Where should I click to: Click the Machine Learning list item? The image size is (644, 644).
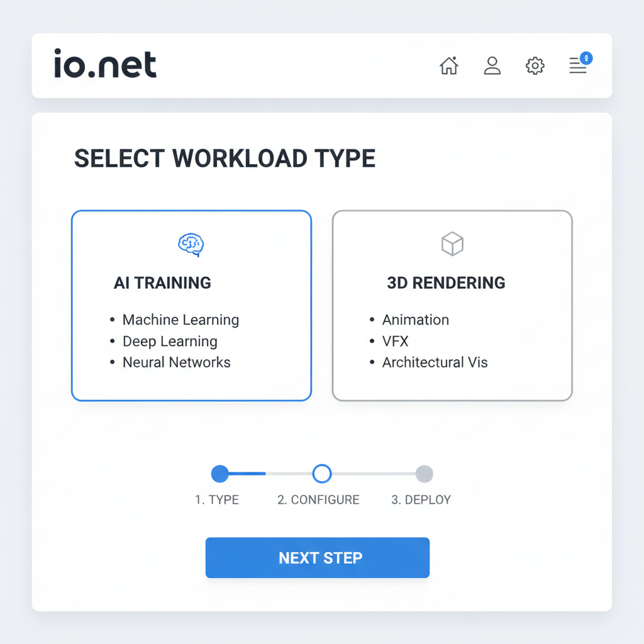(180, 319)
